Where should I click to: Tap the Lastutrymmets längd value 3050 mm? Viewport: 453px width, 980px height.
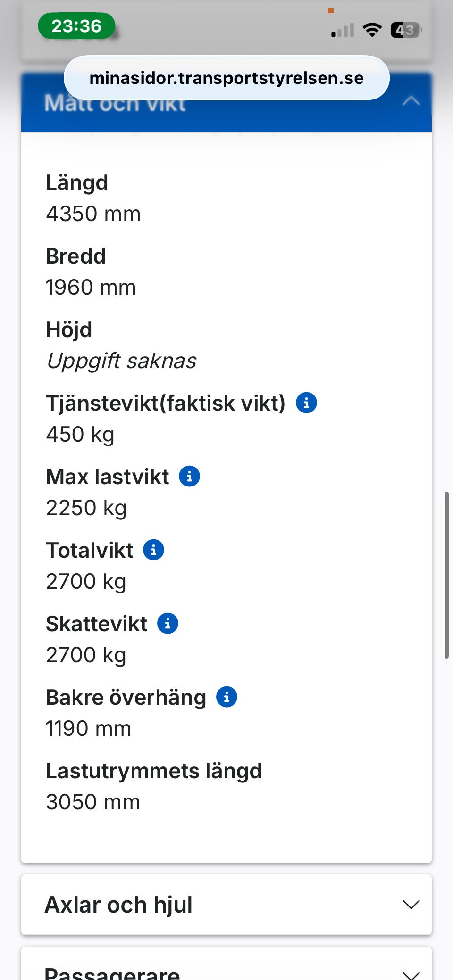tap(93, 802)
